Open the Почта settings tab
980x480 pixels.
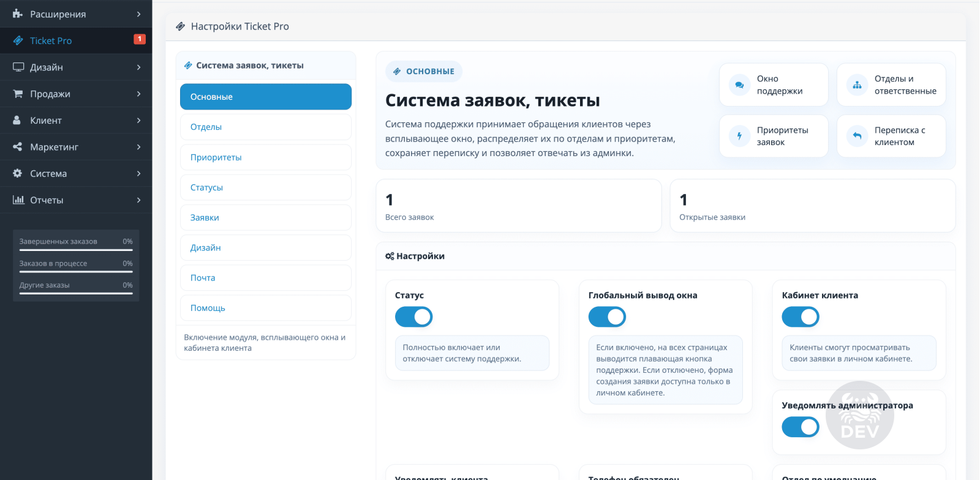[x=266, y=278]
